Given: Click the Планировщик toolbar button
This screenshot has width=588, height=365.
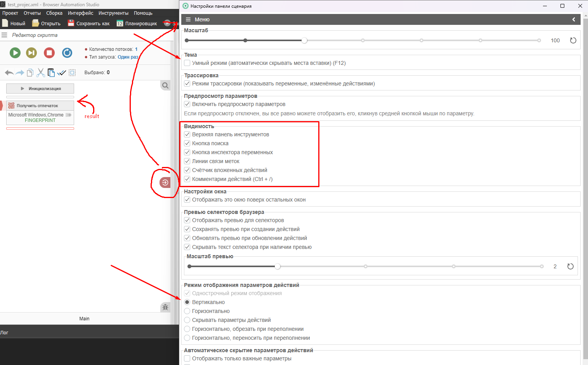Looking at the screenshot, I should (x=137, y=24).
